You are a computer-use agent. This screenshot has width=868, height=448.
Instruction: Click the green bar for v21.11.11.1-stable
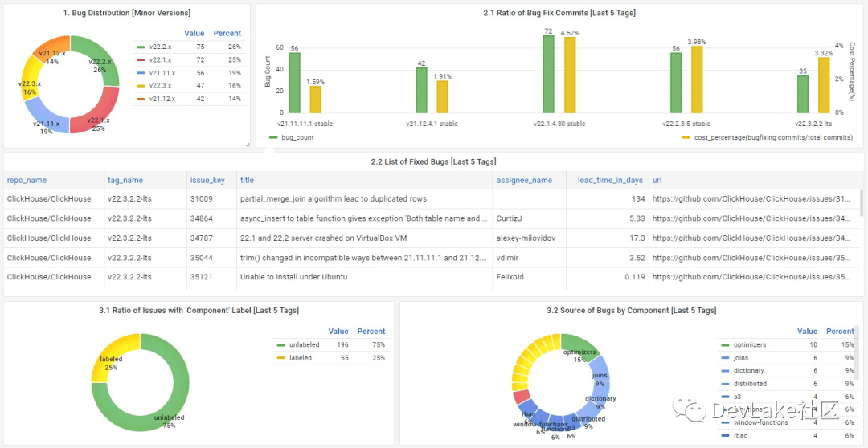[294, 83]
